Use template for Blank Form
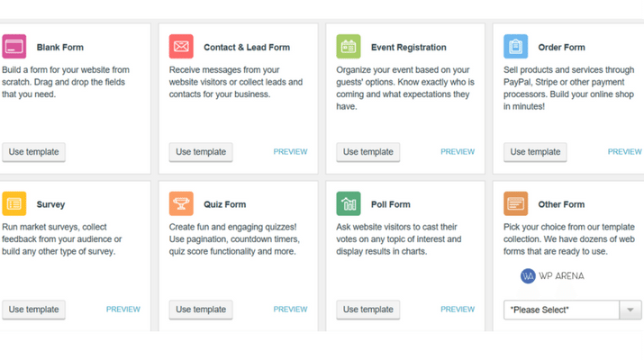The height and width of the screenshot is (360, 644). [x=33, y=152]
